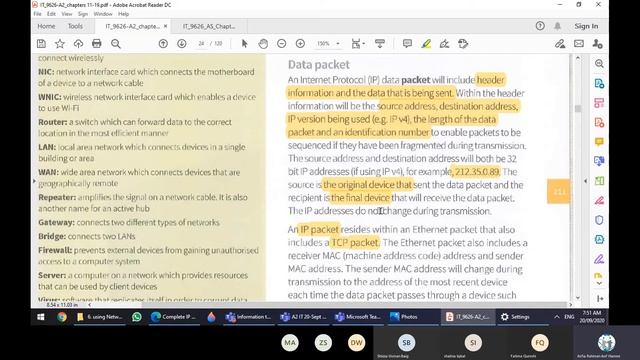Open Export PDF tool in right panel
The image size is (640, 360).
(x=599, y=83)
